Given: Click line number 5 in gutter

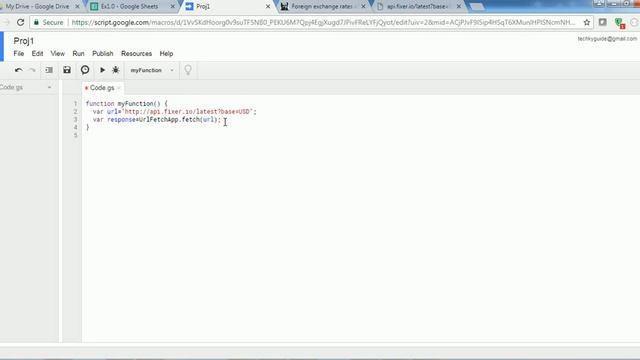Looking at the screenshot, I should pos(76,135).
